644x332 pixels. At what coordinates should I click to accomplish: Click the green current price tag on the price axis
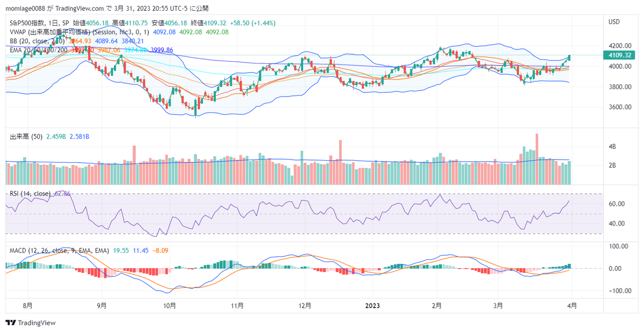click(619, 55)
